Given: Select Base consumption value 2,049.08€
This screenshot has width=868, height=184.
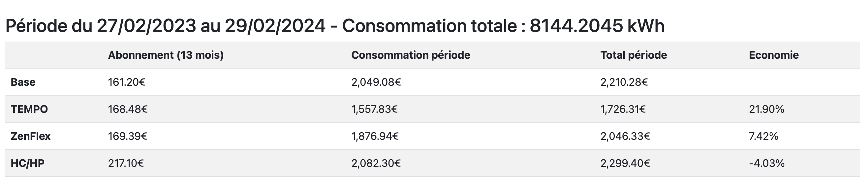Looking at the screenshot, I should coord(376,82).
